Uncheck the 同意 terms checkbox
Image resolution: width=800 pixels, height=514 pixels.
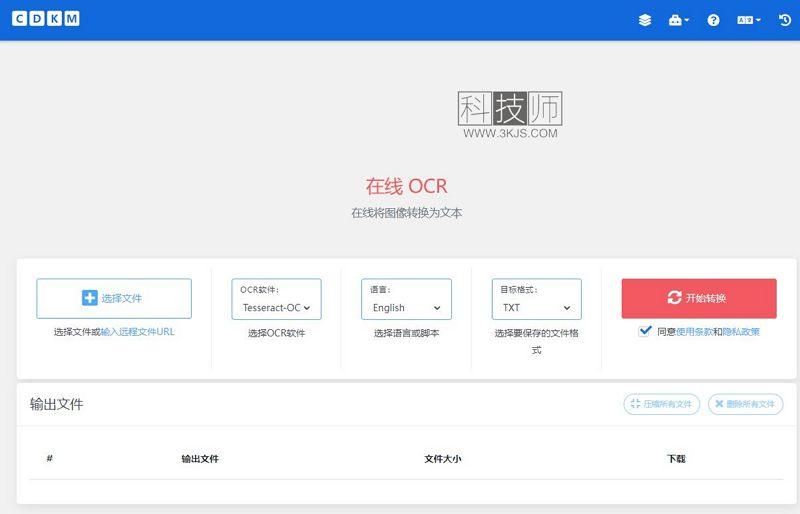click(645, 331)
